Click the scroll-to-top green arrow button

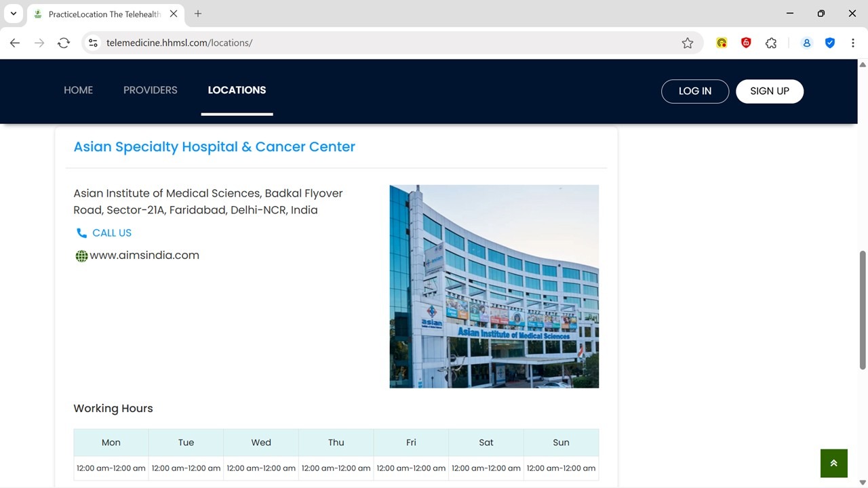(833, 464)
